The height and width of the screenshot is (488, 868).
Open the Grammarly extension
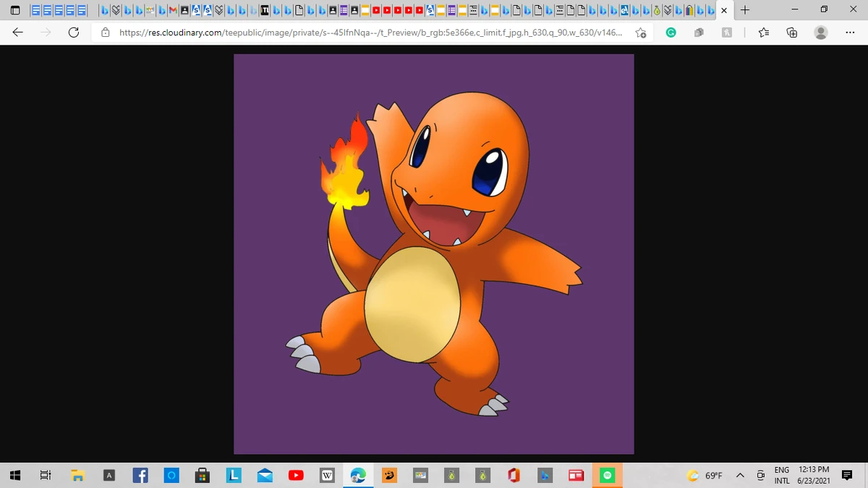671,32
